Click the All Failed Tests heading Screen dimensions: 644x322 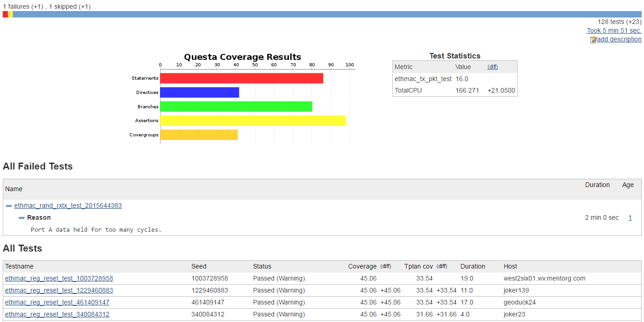pyautogui.click(x=38, y=166)
